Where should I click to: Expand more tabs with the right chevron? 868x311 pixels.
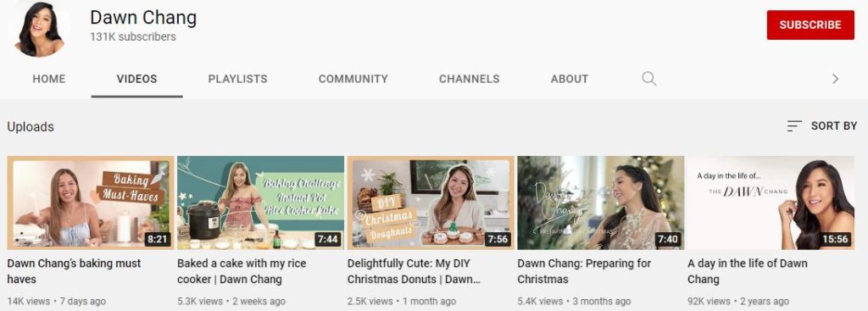tap(835, 79)
